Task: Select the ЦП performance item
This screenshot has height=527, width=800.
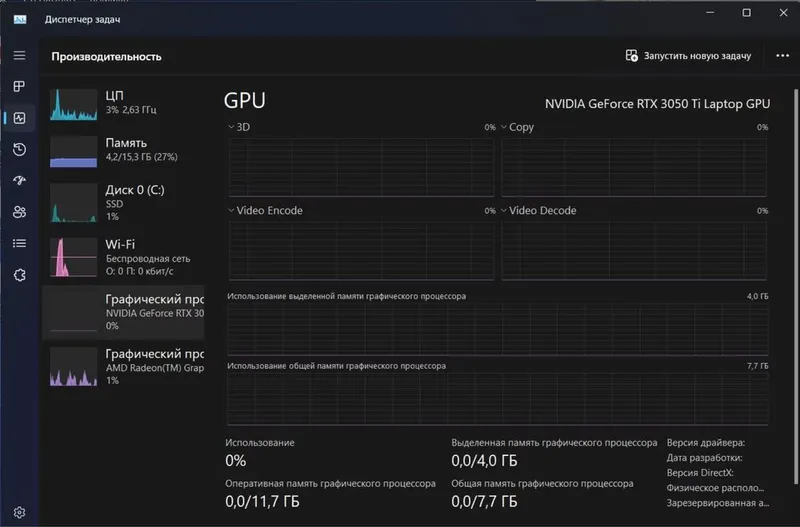Action: click(123, 104)
